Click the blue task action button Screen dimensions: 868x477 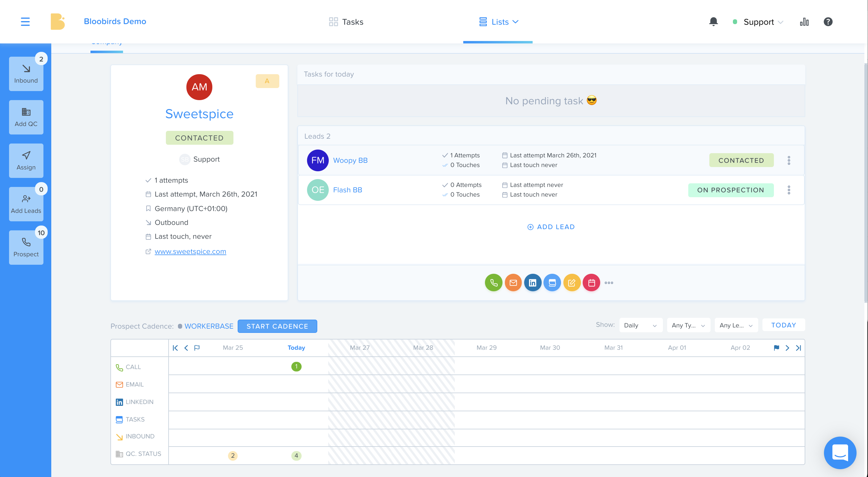552,283
